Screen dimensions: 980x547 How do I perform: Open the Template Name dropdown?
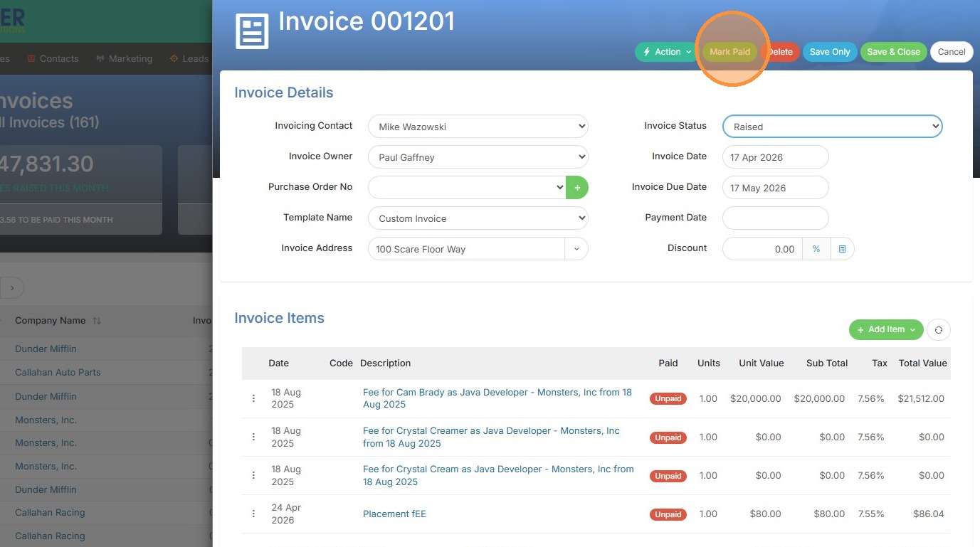click(478, 218)
